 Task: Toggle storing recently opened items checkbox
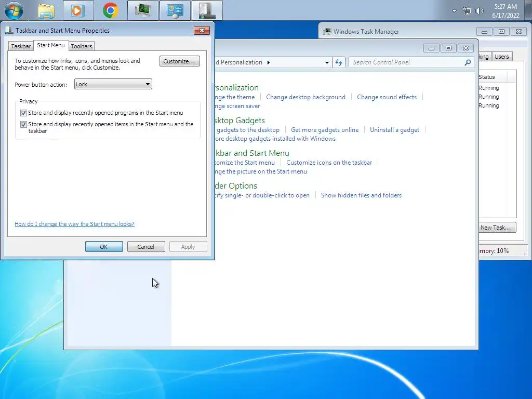click(23, 125)
